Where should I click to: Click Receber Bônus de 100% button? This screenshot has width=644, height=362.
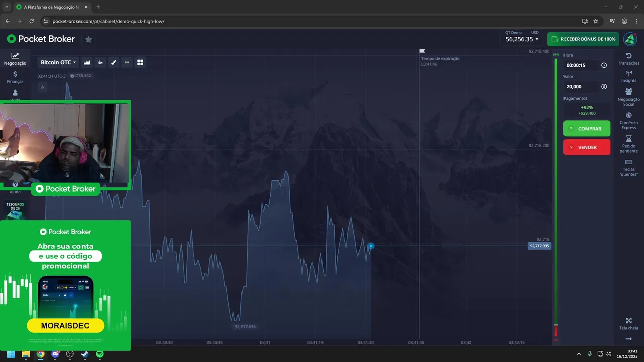tap(583, 39)
